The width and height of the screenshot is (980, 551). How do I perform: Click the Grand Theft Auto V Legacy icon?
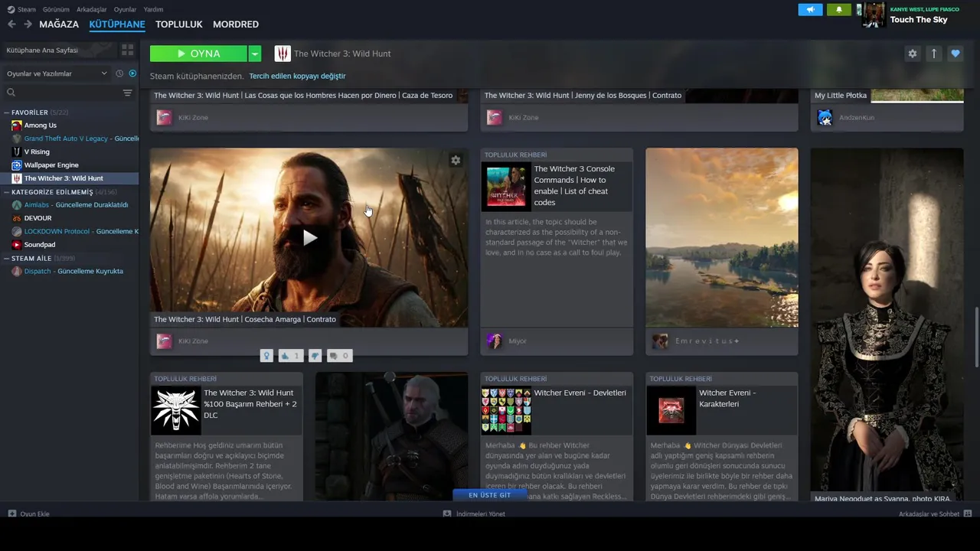pos(17,139)
